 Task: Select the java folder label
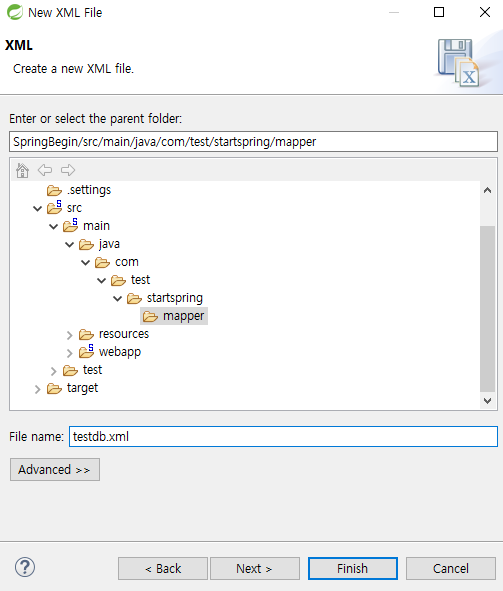[109, 244]
